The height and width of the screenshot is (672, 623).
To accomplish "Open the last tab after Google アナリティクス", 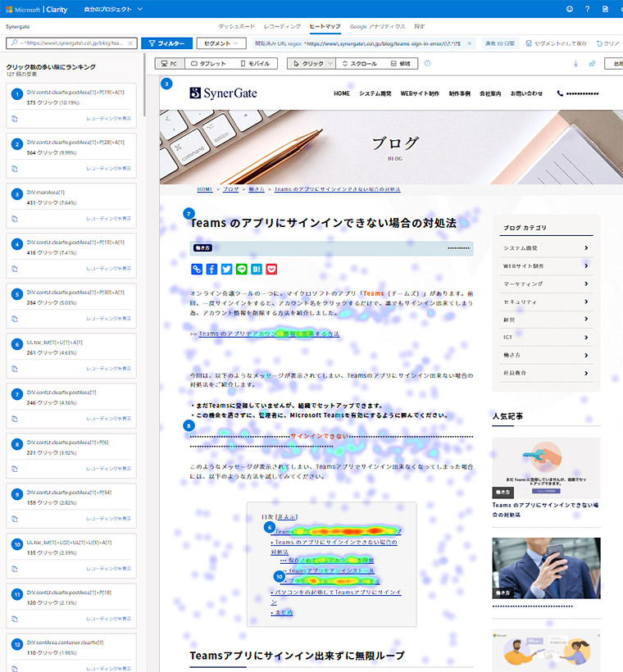I will (420, 26).
